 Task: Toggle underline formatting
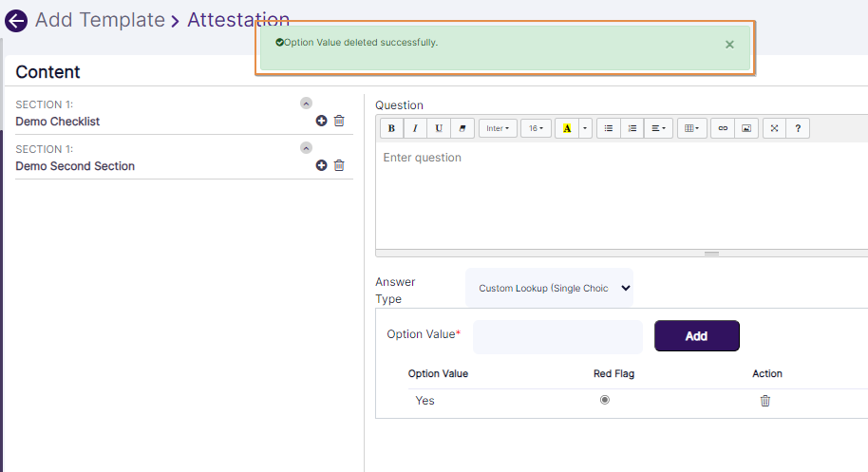pyautogui.click(x=439, y=128)
